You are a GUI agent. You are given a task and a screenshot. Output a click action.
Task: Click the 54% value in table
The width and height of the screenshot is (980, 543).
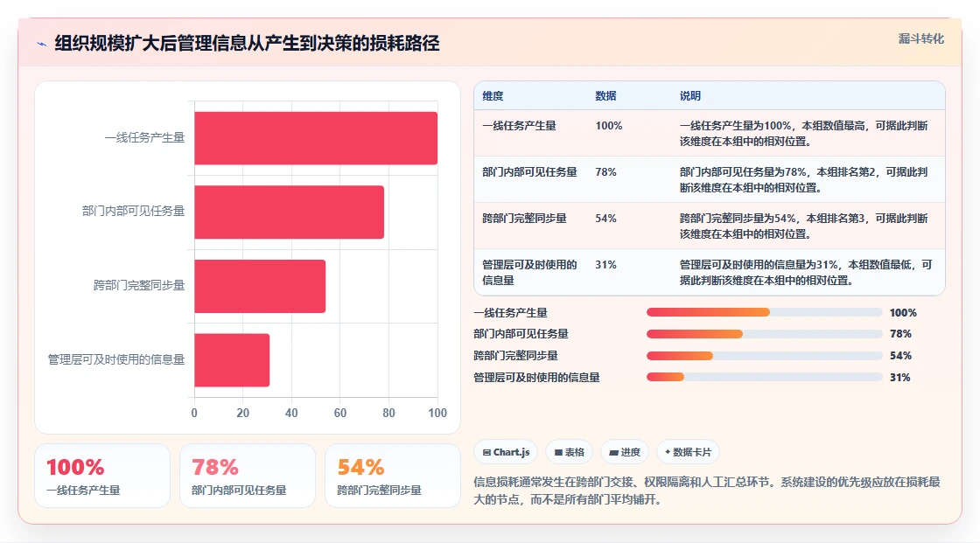(x=605, y=218)
